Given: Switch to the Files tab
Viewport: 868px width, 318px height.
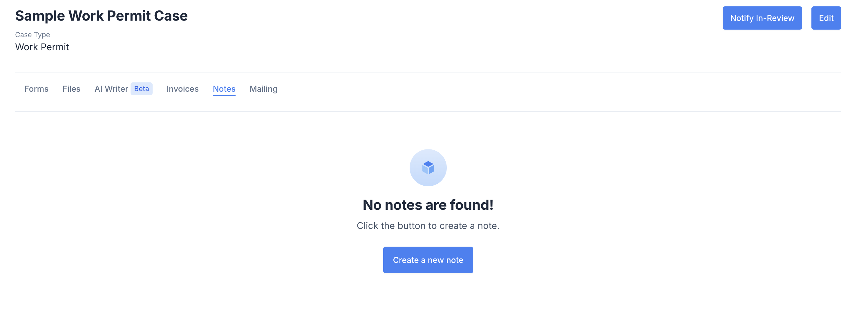Looking at the screenshot, I should pos(71,88).
